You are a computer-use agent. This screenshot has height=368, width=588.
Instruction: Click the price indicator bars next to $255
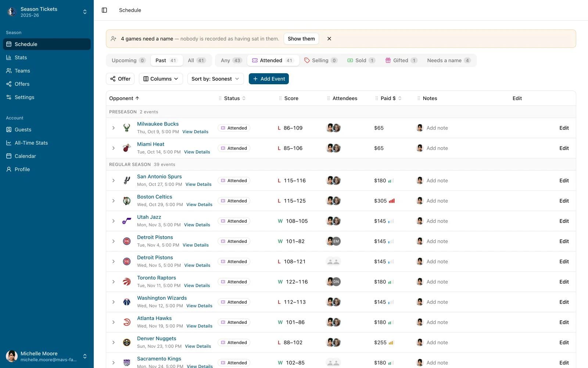tap(391, 343)
